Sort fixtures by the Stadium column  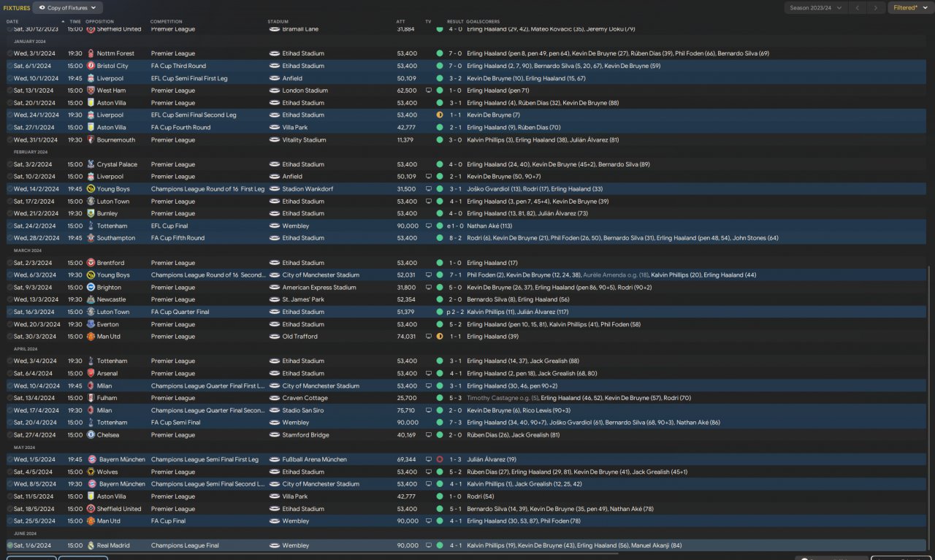(x=278, y=21)
